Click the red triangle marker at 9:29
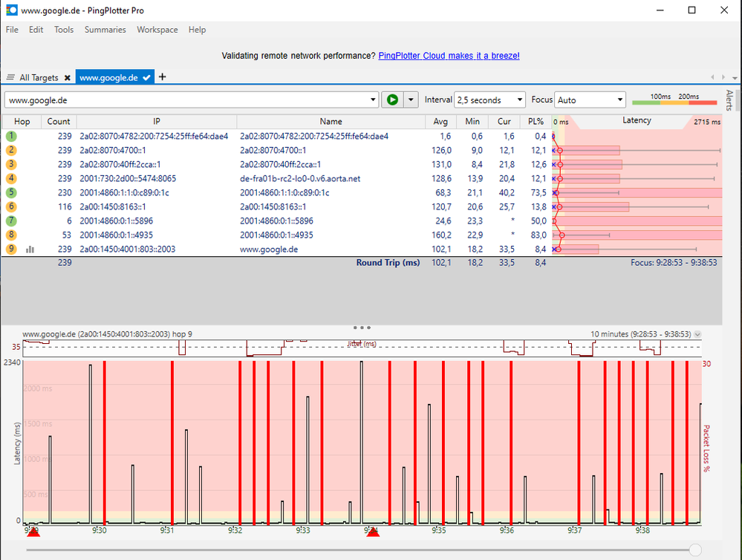 [x=33, y=533]
